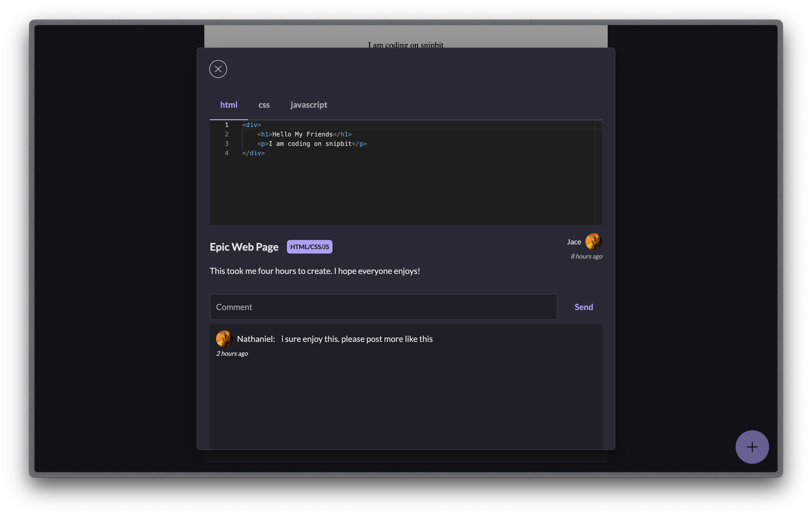Screen dimensions: 812x516
Task: Click the Nathaniel commenter name
Action: tap(256, 339)
